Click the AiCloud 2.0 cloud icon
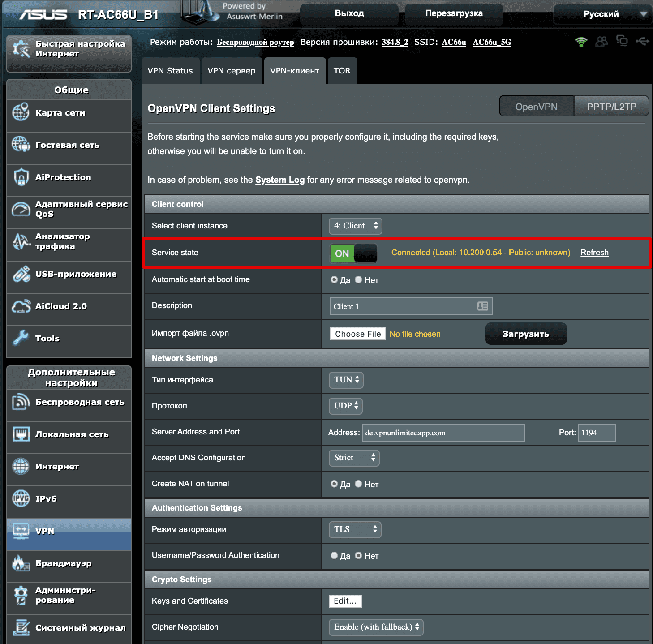Image resolution: width=653 pixels, height=644 pixels. click(x=21, y=306)
